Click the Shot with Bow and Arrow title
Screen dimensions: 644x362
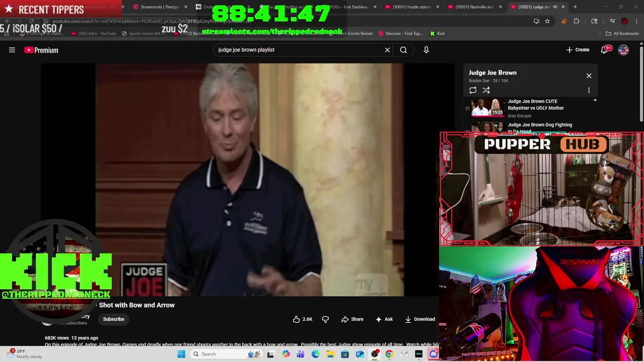(x=137, y=305)
